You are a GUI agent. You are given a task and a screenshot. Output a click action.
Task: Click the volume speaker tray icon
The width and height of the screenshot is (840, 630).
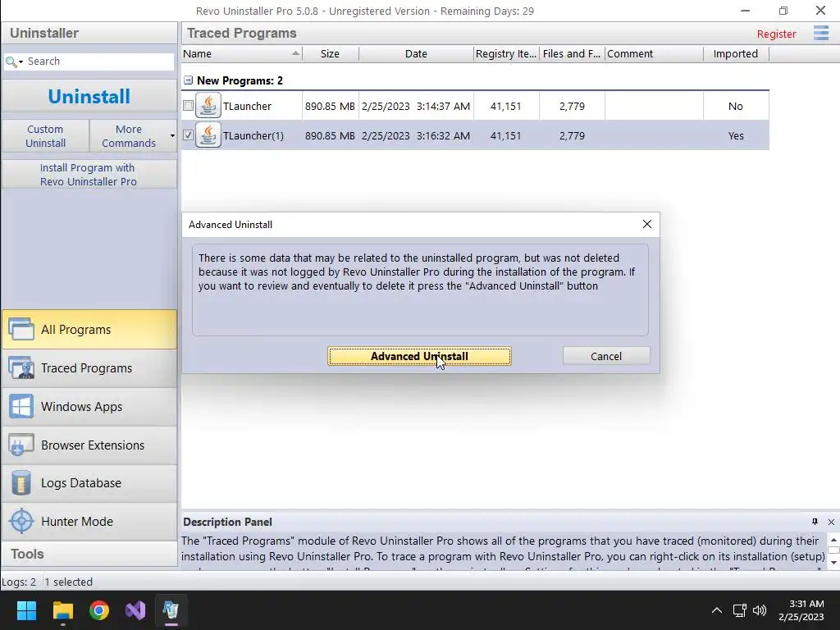tap(760, 610)
